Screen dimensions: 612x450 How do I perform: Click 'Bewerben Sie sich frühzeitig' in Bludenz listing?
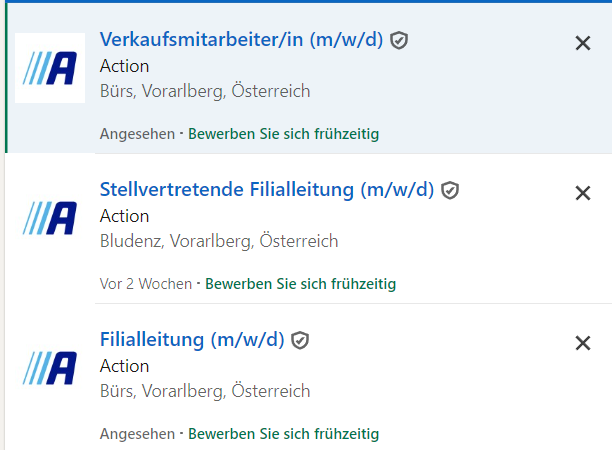point(301,284)
